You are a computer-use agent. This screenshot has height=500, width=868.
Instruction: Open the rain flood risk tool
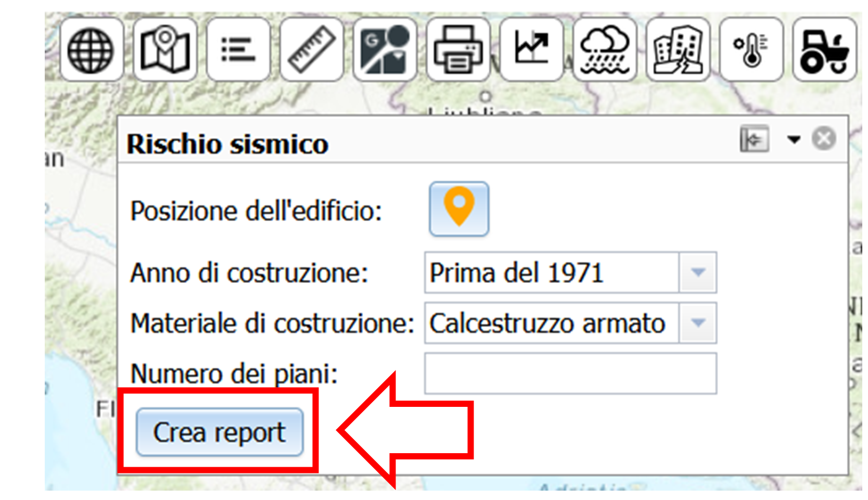point(605,49)
